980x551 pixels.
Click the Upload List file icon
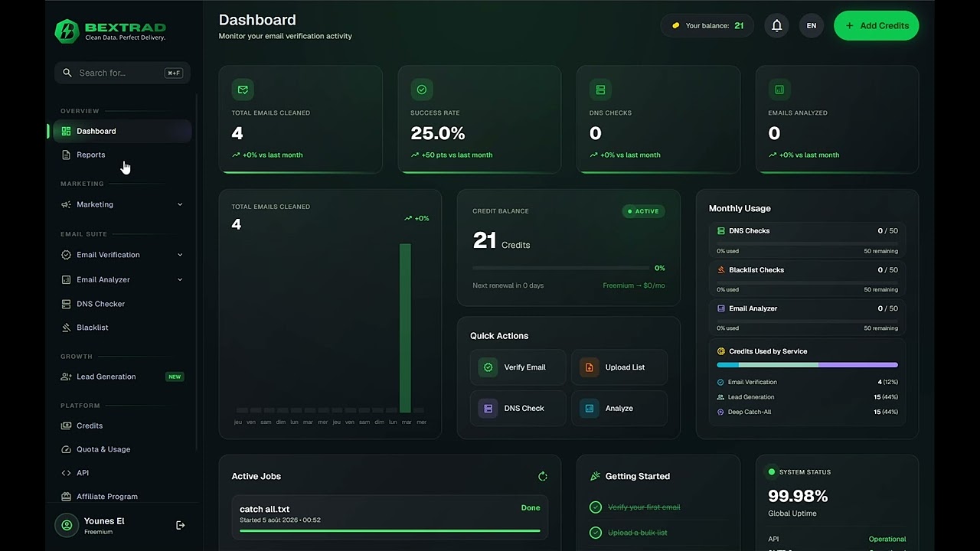click(x=590, y=367)
